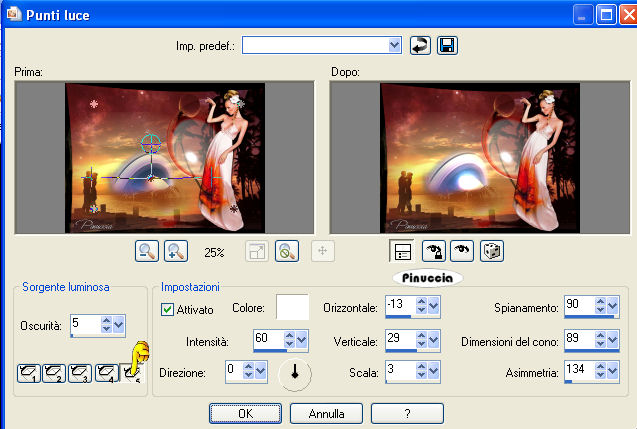The image size is (637, 429).
Task: Maximize the Punti luce window
Action: [606, 15]
